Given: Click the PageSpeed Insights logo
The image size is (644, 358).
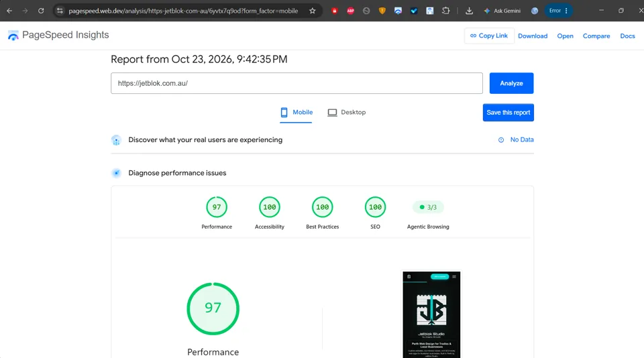Looking at the screenshot, I should point(58,36).
